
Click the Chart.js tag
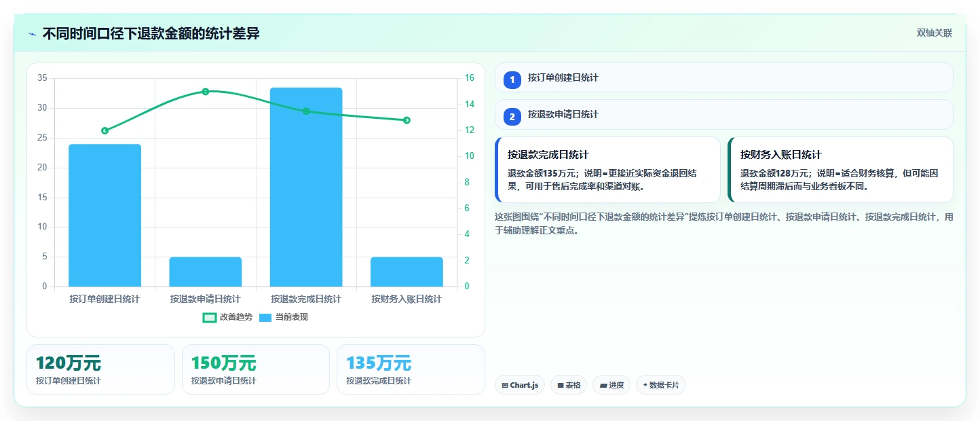click(x=520, y=385)
